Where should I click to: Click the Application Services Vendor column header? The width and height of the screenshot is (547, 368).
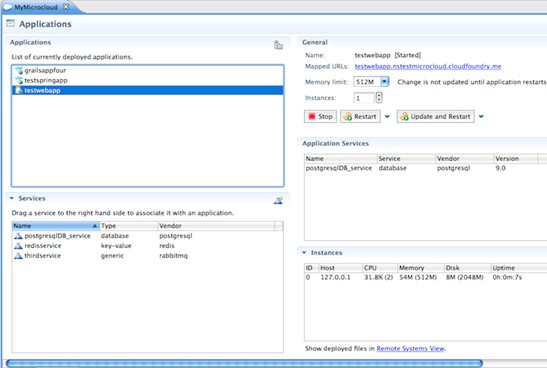coord(465,159)
